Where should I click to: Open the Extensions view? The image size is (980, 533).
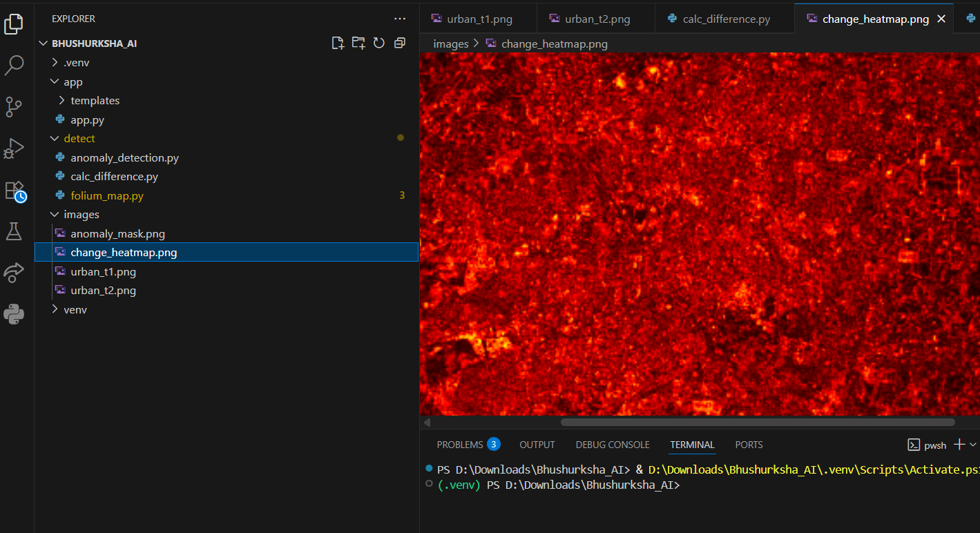click(14, 191)
